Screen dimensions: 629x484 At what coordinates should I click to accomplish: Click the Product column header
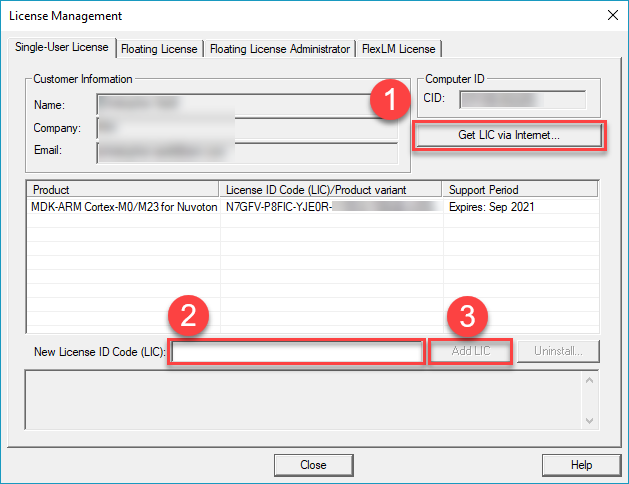[123, 189]
